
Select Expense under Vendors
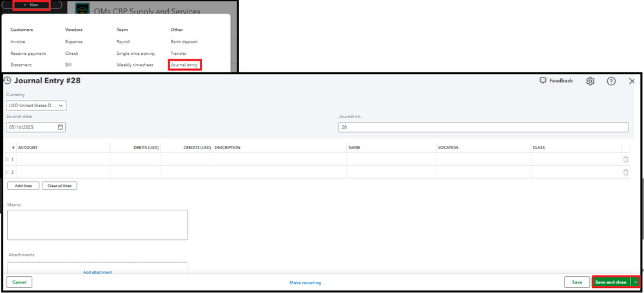(74, 41)
